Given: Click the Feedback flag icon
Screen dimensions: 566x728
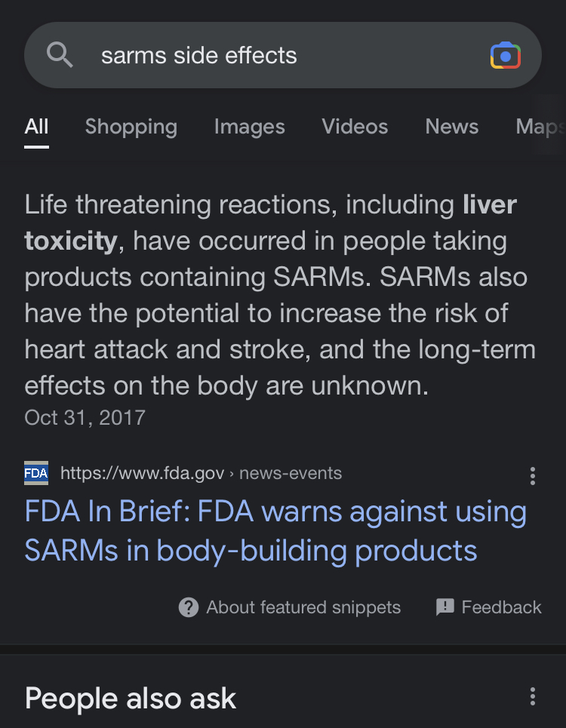Looking at the screenshot, I should [444, 607].
